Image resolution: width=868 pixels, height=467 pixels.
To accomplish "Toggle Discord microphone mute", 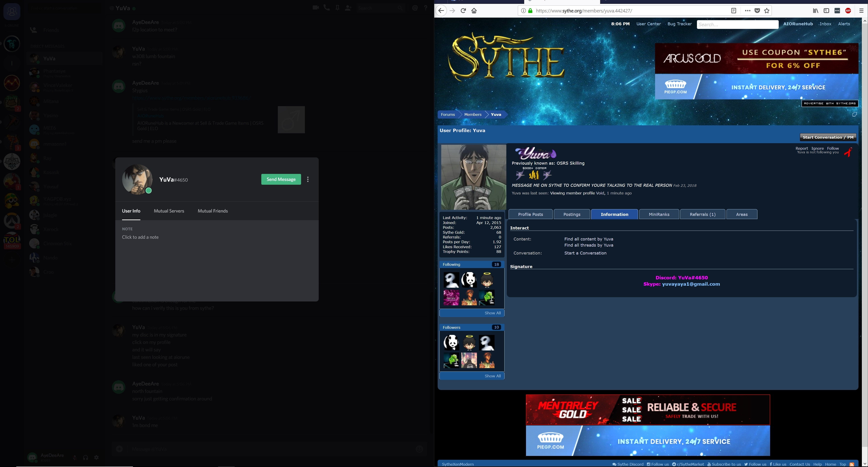I will click(75, 458).
